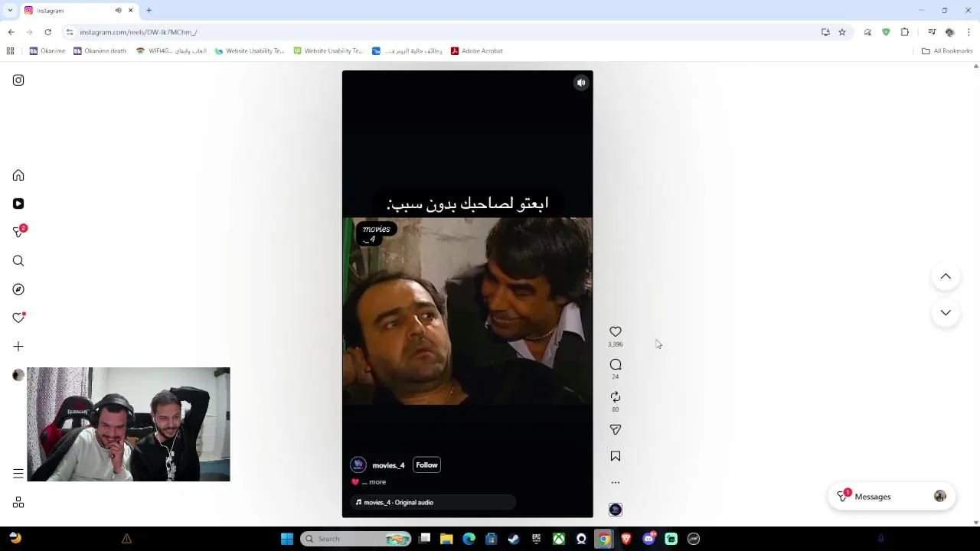Open Brave browser from taskbar

pyautogui.click(x=626, y=539)
